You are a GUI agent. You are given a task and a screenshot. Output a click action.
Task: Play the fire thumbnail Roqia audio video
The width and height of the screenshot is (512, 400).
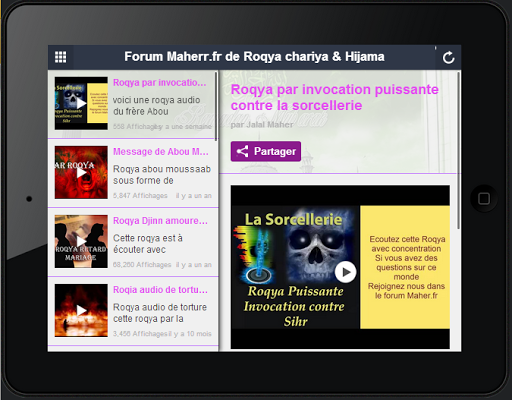pos(81,310)
